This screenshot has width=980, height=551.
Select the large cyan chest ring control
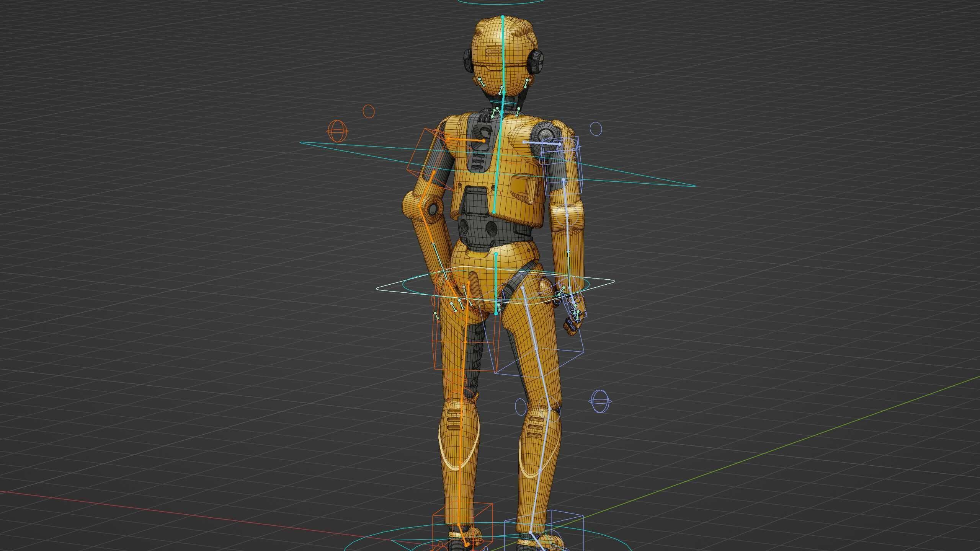point(498,164)
